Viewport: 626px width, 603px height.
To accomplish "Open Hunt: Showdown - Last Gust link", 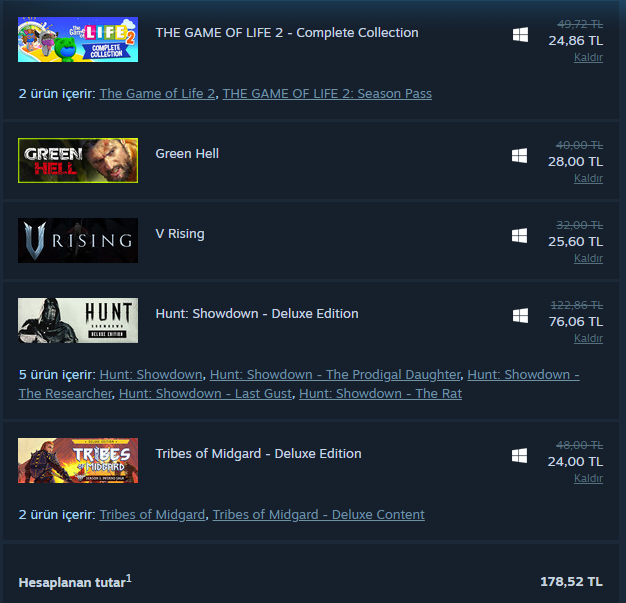I will (205, 394).
